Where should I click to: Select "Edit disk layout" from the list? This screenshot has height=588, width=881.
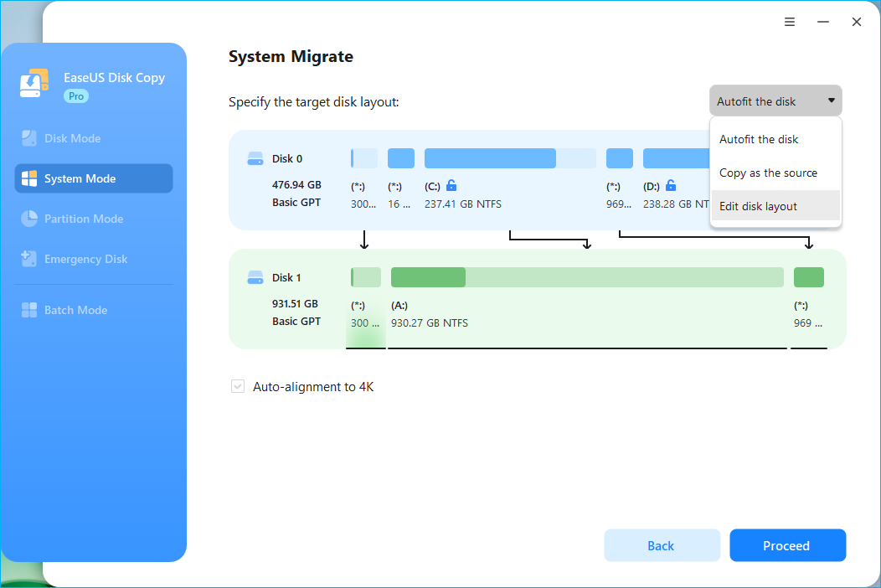(760, 205)
